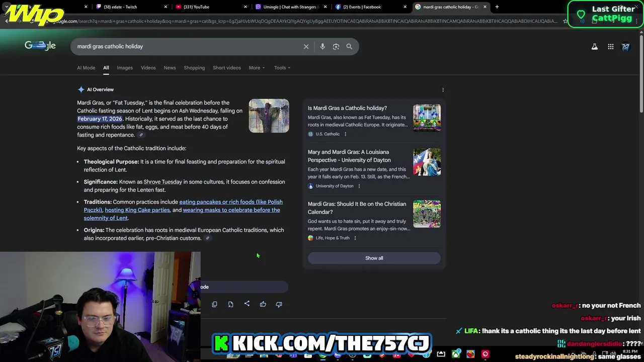Submit query with the magnifier search icon

tap(349, 46)
